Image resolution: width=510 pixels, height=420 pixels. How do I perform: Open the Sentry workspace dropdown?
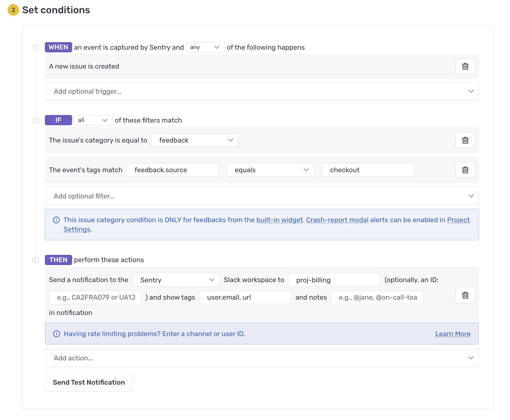point(176,280)
